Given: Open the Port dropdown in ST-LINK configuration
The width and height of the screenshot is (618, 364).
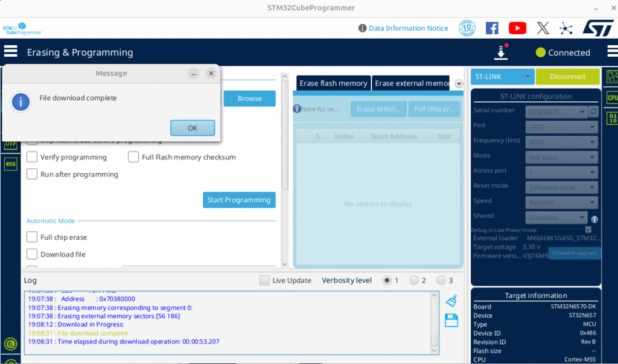Looking at the screenshot, I should coord(561,126).
